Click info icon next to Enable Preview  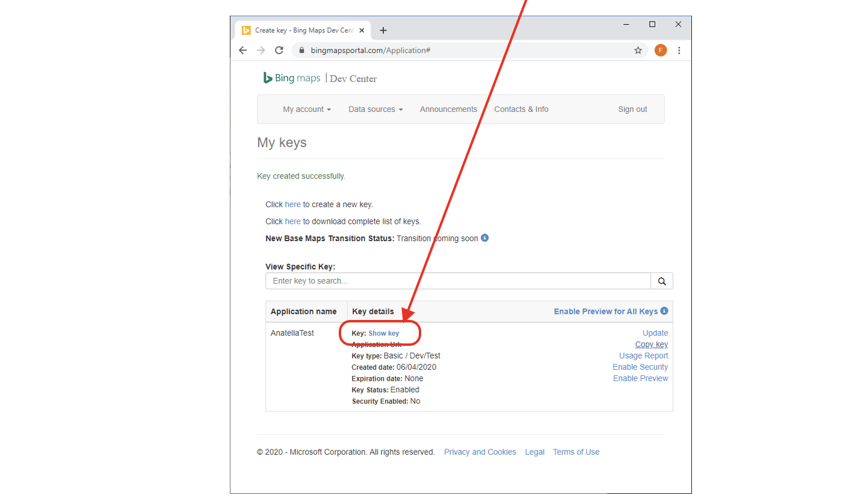point(664,311)
